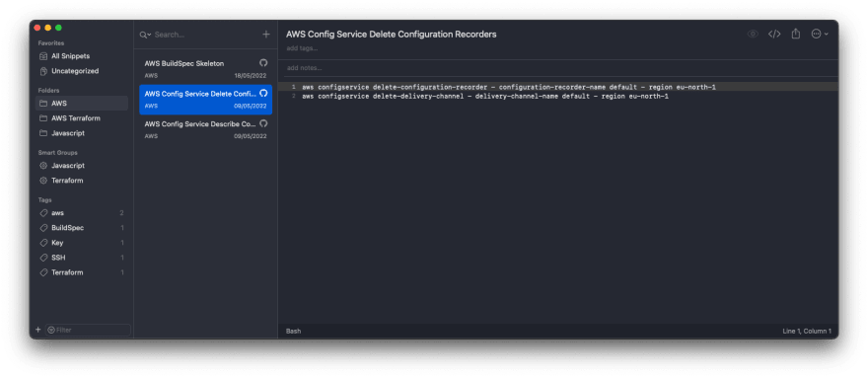
Task: Open All Snippets in Favorites
Action: point(82,56)
